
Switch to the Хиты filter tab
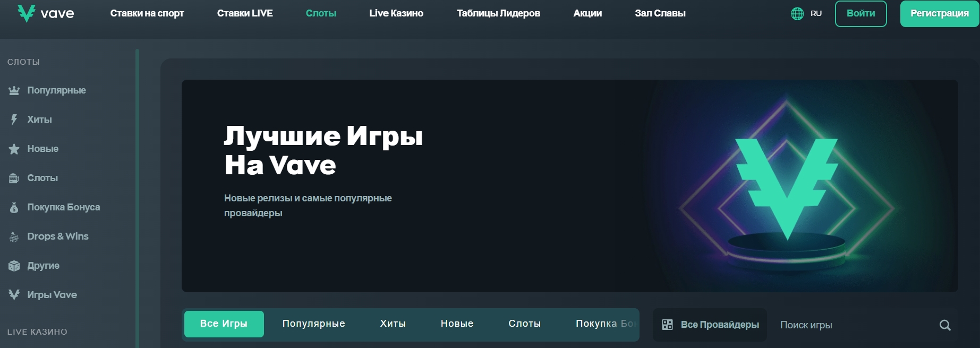[x=393, y=324]
